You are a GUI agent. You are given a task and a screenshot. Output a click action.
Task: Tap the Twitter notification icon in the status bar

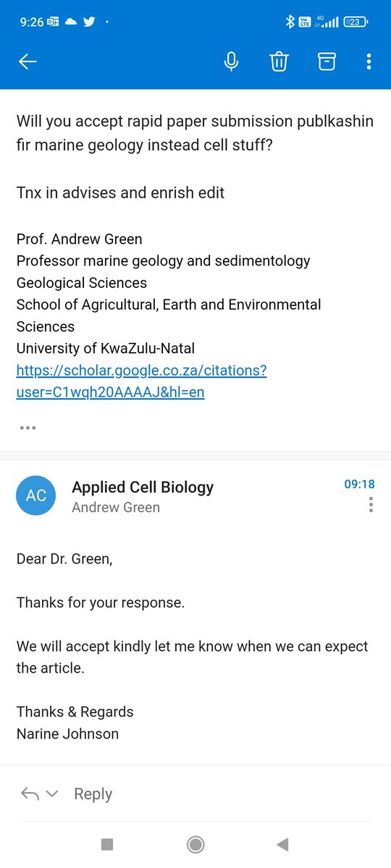click(x=89, y=22)
